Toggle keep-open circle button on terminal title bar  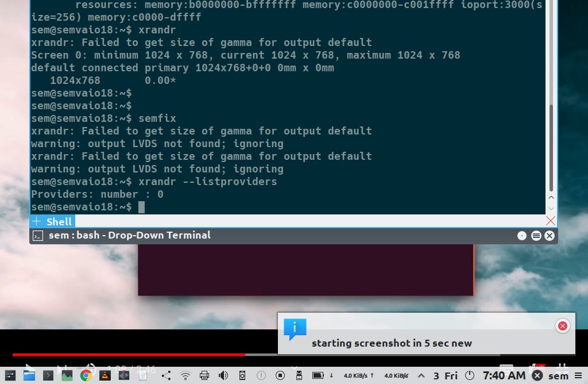click(x=521, y=236)
